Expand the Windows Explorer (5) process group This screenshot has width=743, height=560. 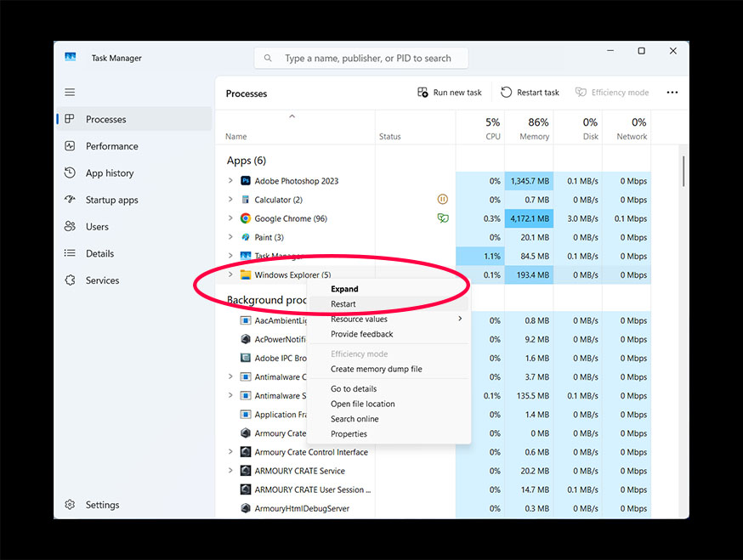[230, 274]
